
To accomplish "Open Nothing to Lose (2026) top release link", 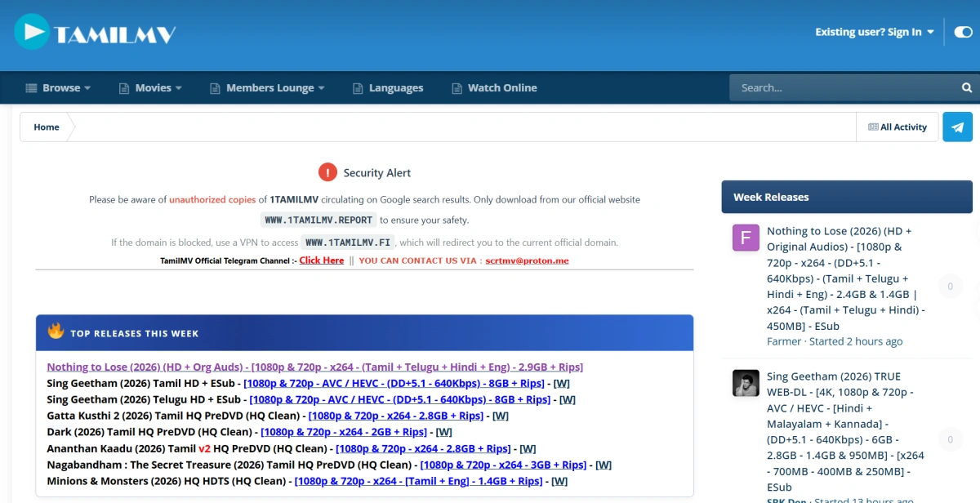I will (x=314, y=367).
